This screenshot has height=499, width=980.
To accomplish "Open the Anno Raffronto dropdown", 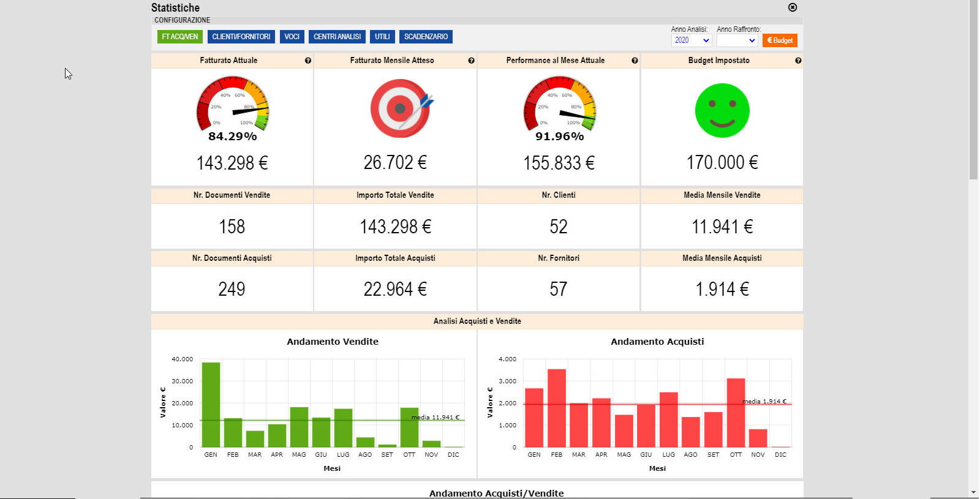I will coord(737,40).
